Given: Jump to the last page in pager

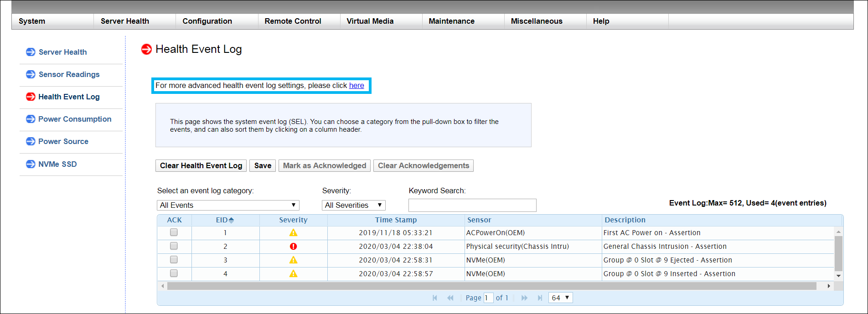Looking at the screenshot, I should coord(540,298).
